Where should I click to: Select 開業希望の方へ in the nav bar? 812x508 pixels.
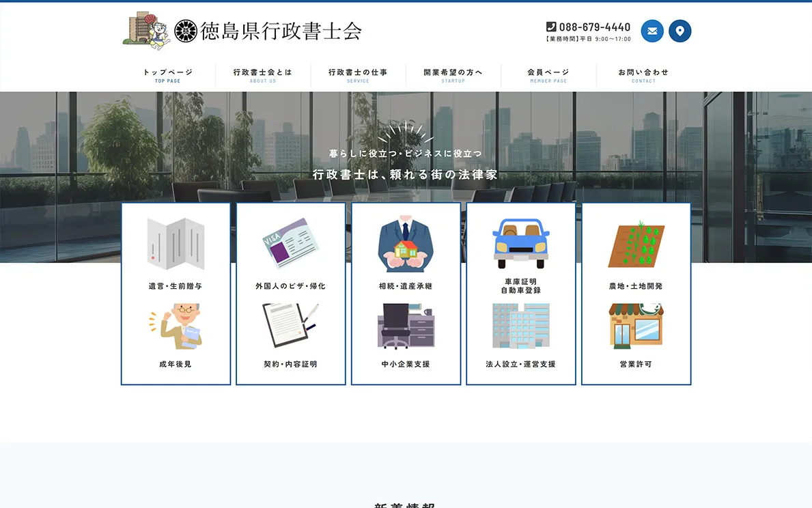point(453,75)
